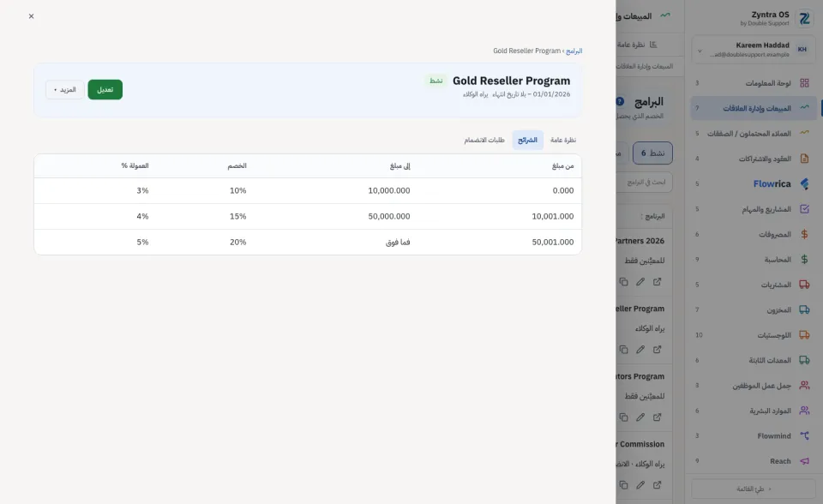Select المبيعات وإدارة العلاقات sidebar item

point(754,108)
